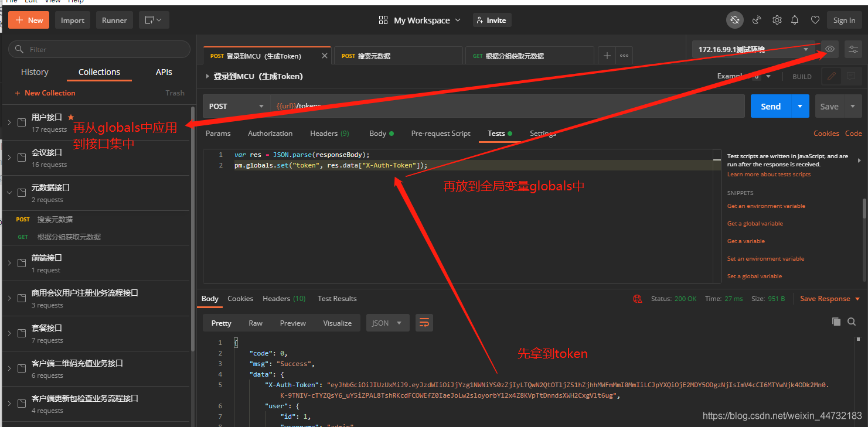Open the request Headers (9) tab
Image resolution: width=868 pixels, height=427 pixels.
(329, 134)
